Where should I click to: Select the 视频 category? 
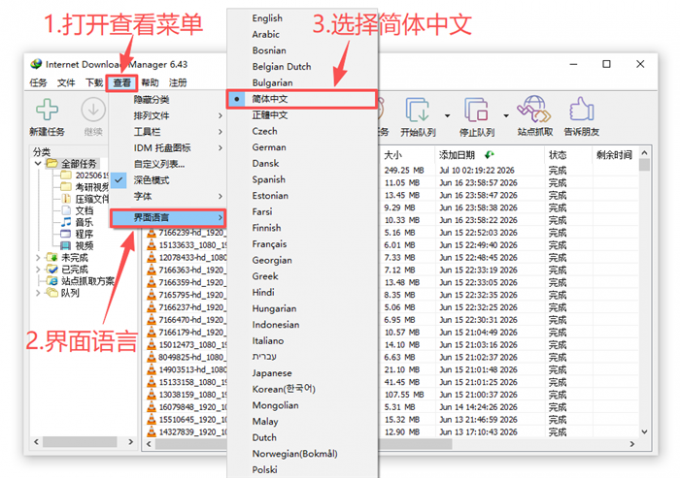(x=84, y=246)
